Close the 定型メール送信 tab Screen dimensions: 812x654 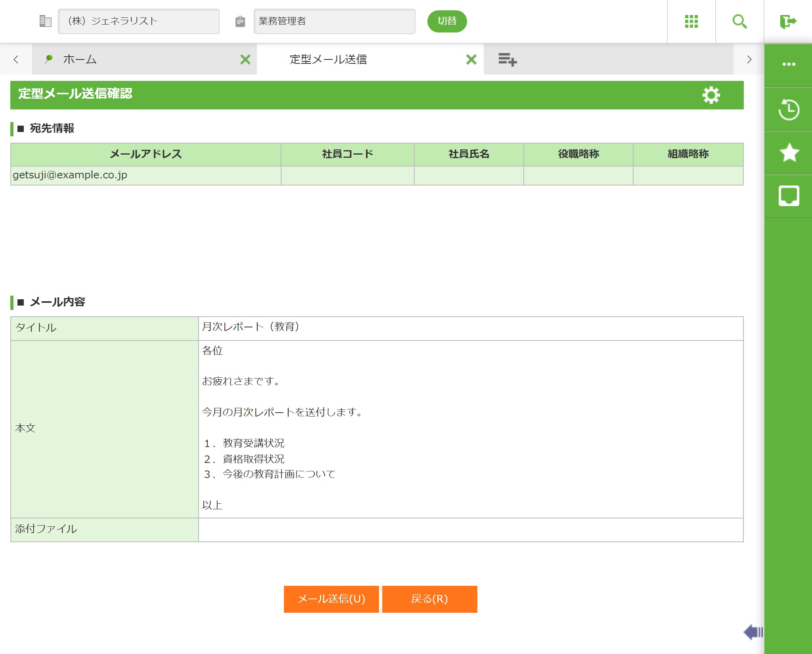(x=471, y=59)
